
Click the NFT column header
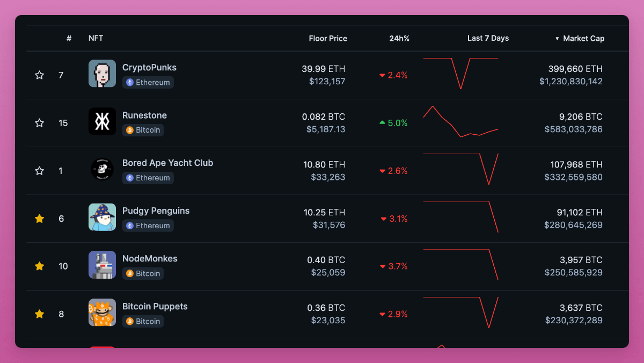coord(96,39)
